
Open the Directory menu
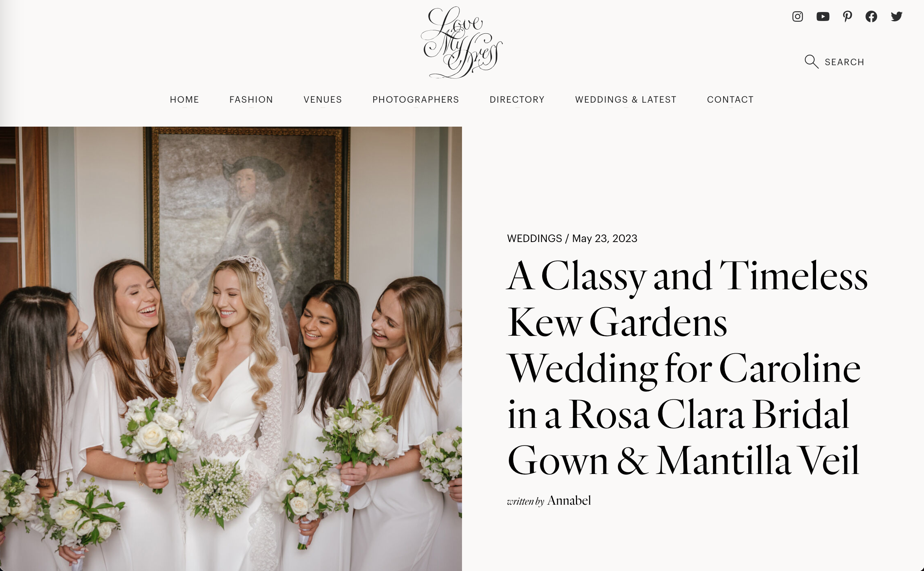tap(517, 100)
